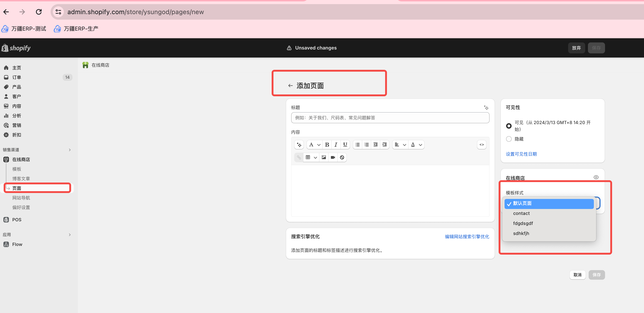The image size is (644, 313).
Task: Toggle Underline formatting in editor
Action: point(345,145)
